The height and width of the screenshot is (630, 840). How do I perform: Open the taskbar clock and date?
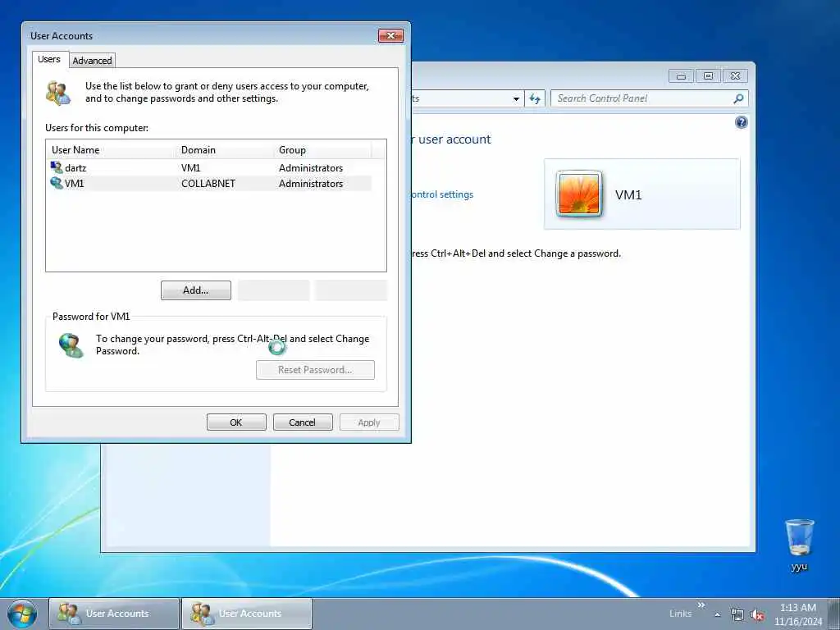click(x=797, y=614)
